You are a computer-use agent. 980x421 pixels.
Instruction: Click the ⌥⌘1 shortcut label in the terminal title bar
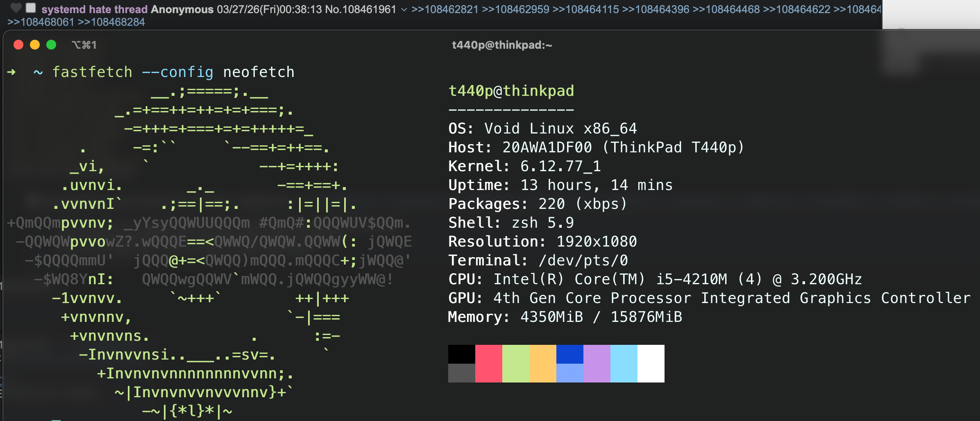(84, 45)
